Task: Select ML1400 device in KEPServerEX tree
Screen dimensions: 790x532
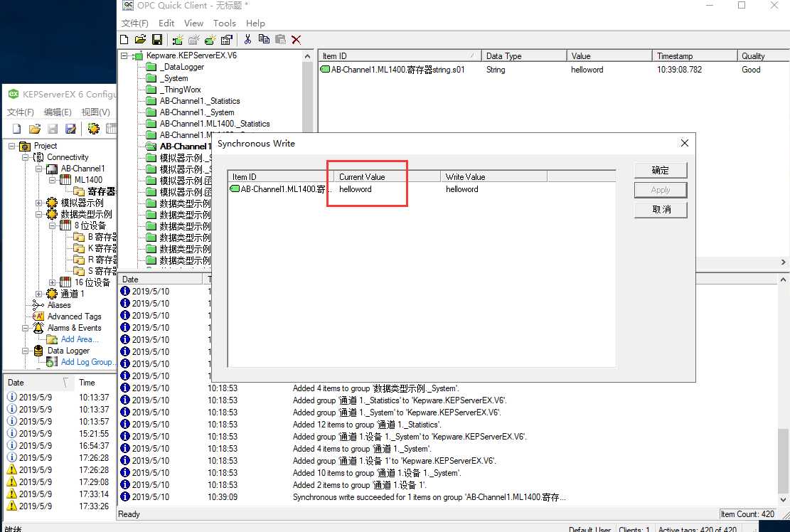Action: click(x=88, y=180)
